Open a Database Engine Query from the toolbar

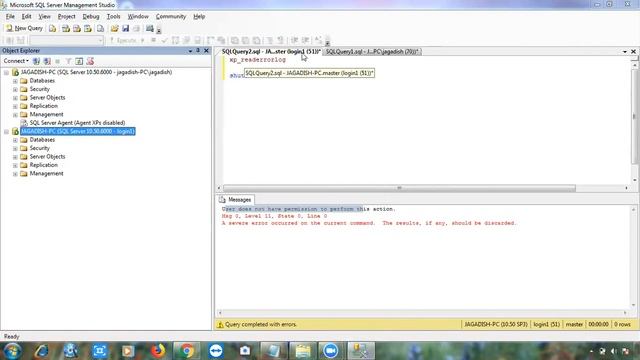(x=53, y=29)
